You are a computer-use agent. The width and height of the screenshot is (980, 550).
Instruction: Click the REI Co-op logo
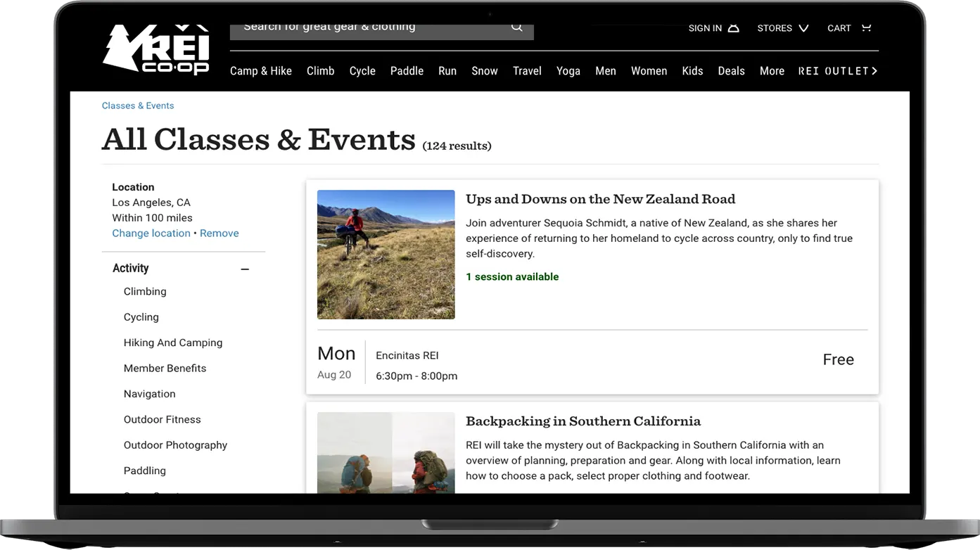[156, 49]
